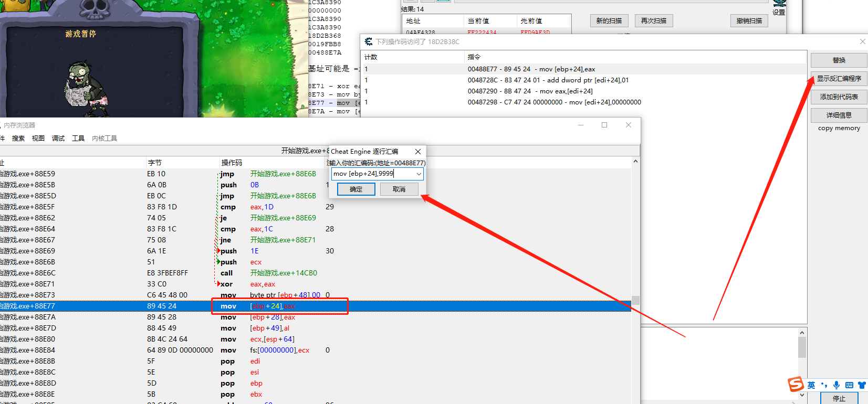Click the 字节 column header
This screenshot has height=404, width=868.
182,163
